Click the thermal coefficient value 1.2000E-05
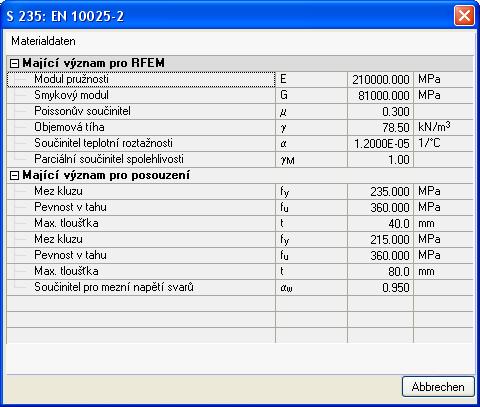480x407 pixels. 380,144
